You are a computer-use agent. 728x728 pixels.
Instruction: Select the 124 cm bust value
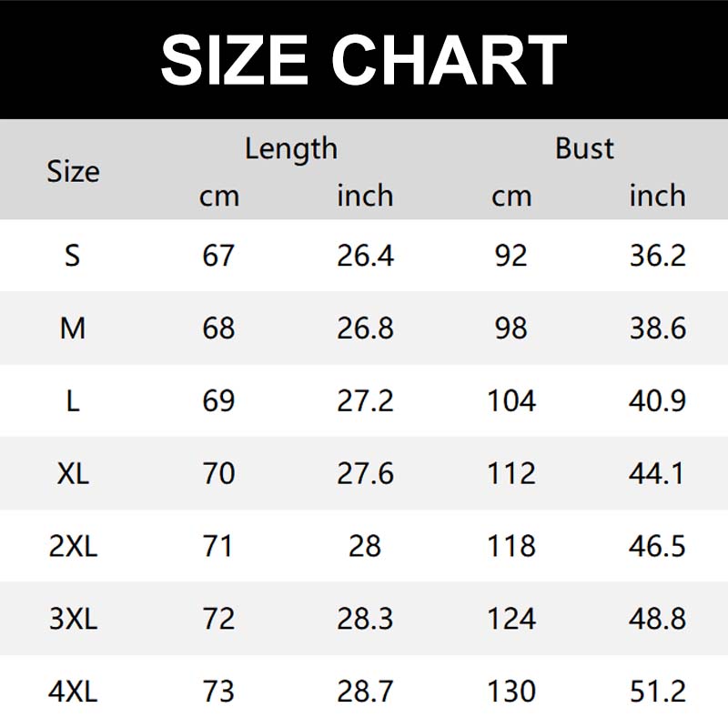(x=511, y=620)
